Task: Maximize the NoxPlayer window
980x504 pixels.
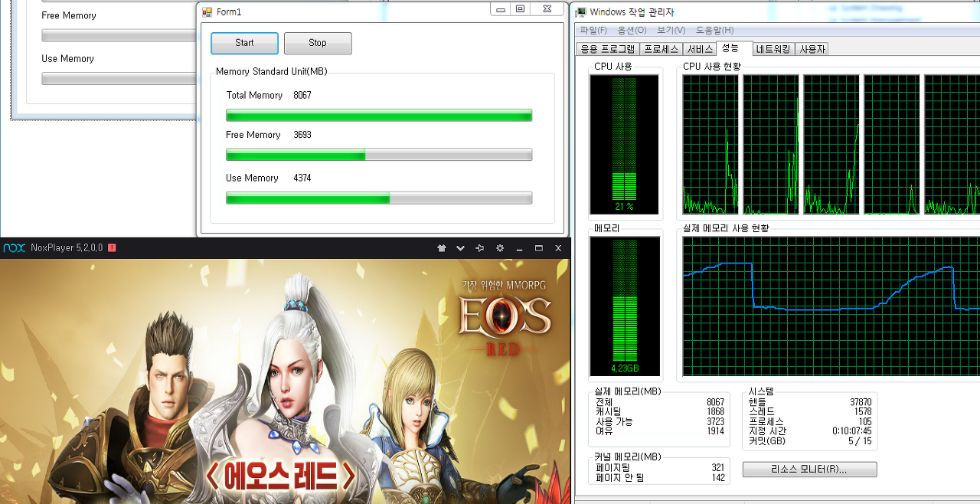Action: pyautogui.click(x=539, y=248)
